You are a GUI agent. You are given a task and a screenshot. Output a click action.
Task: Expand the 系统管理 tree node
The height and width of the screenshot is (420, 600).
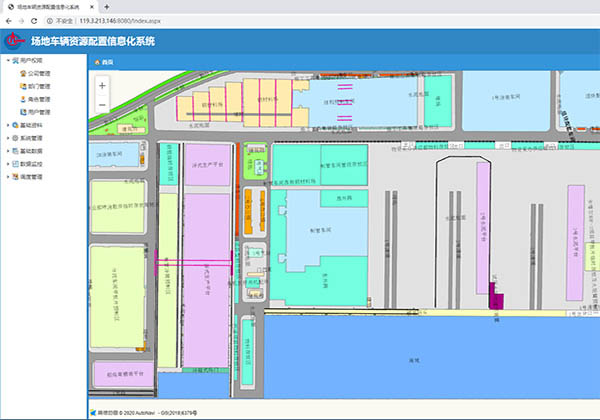tap(7, 138)
